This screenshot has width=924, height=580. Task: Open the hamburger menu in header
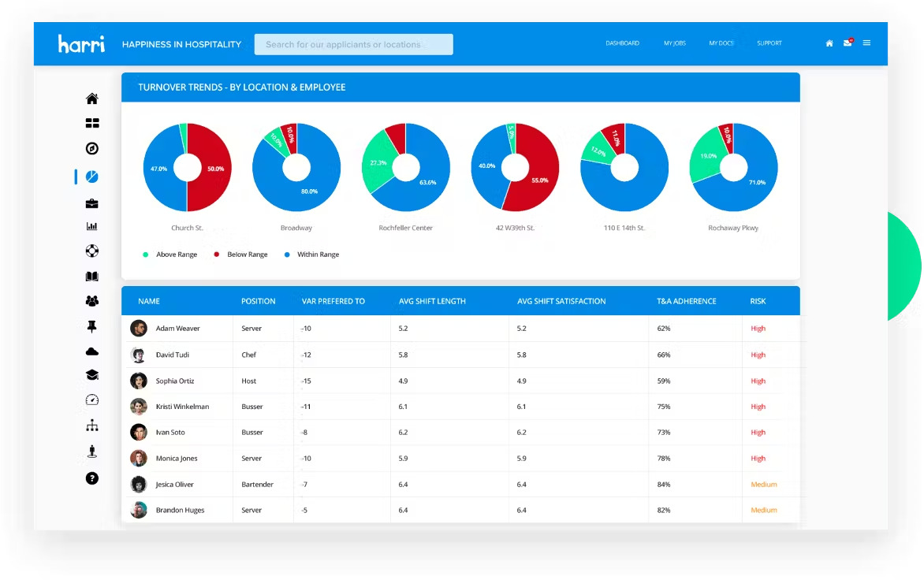866,43
